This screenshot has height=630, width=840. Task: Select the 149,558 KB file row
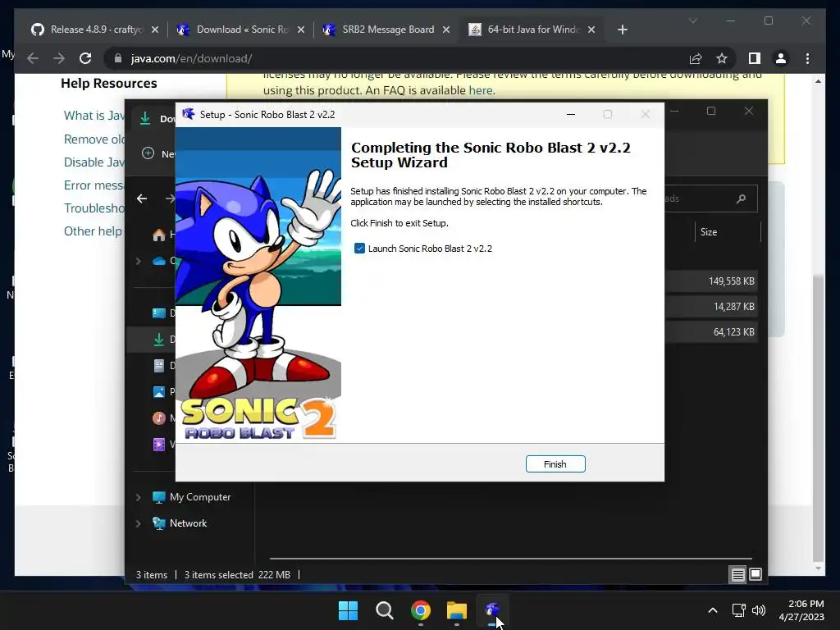(711, 281)
